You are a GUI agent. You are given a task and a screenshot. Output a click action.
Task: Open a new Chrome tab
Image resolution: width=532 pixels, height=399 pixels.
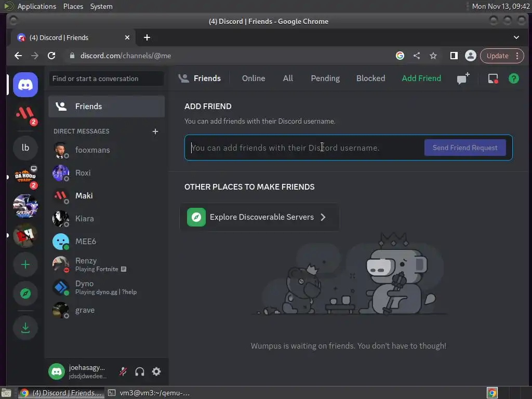(x=147, y=37)
